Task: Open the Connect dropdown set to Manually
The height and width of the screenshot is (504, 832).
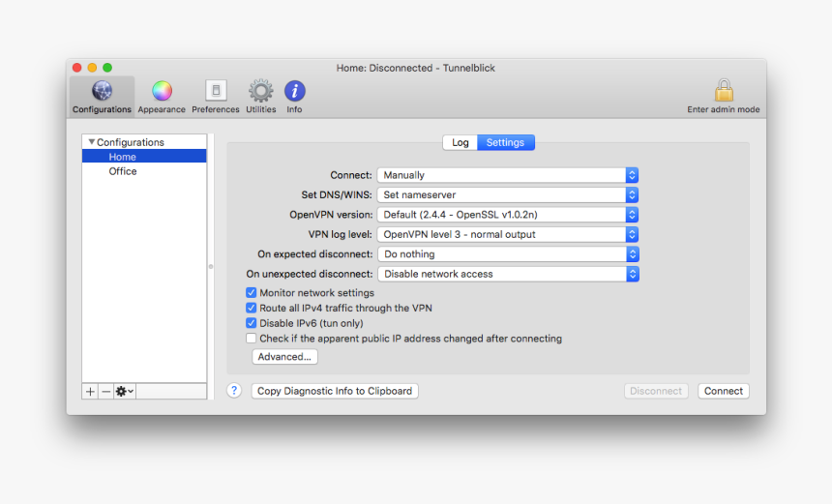Action: click(x=508, y=175)
